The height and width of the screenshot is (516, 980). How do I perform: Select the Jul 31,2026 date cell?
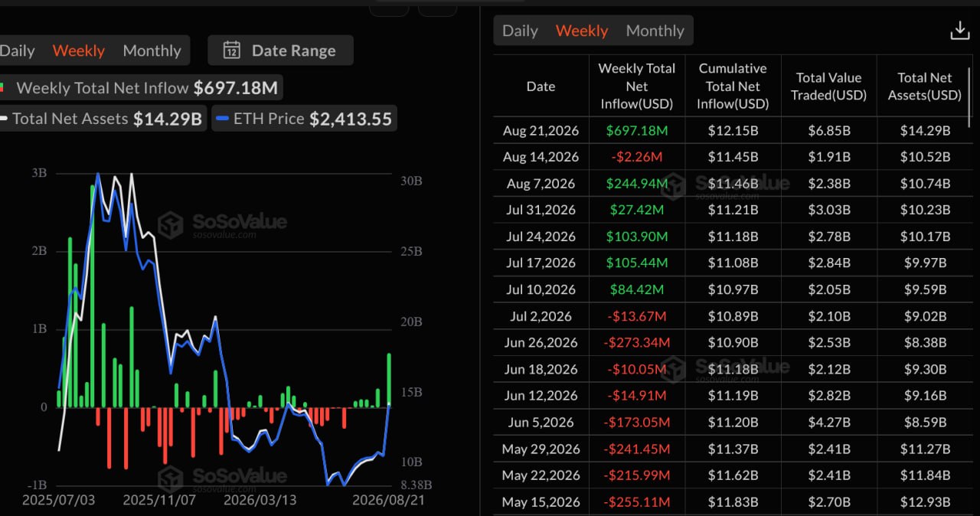[x=541, y=210]
